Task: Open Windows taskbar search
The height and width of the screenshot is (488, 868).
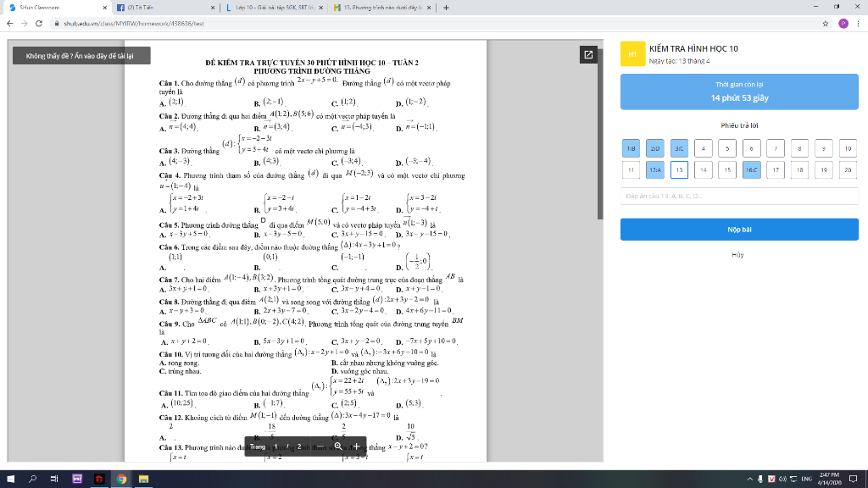Action: click(x=32, y=479)
